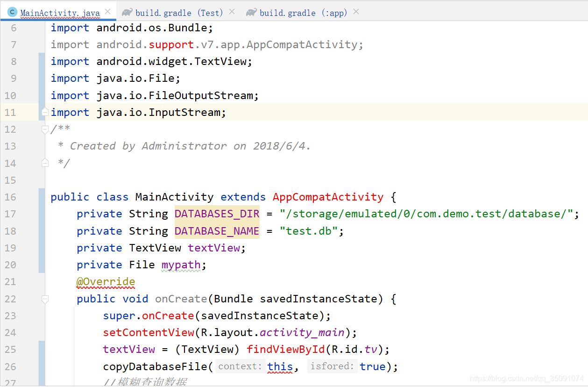Click 'DATABASES_DIR' field name on line 17

pyautogui.click(x=217, y=214)
